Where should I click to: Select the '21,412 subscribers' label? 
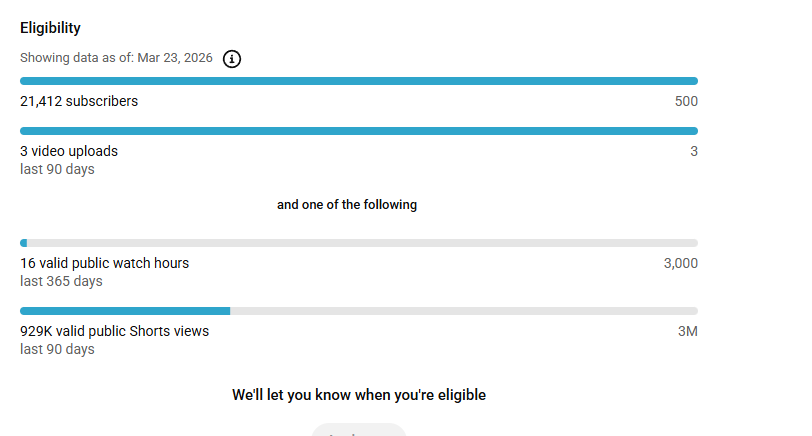79,101
